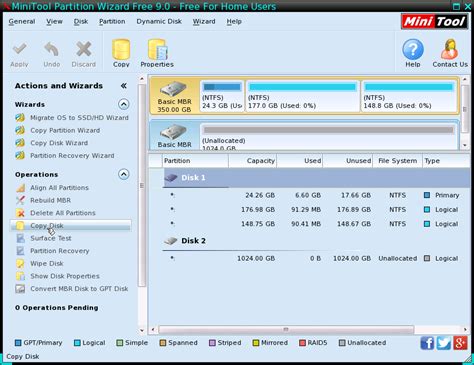The height and width of the screenshot is (365, 474).
Task: Click the Used column header
Action: coord(300,161)
